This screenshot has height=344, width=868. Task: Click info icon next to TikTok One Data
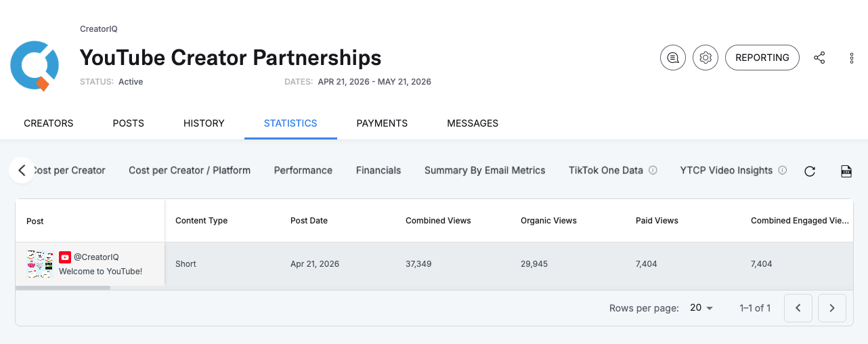(653, 170)
